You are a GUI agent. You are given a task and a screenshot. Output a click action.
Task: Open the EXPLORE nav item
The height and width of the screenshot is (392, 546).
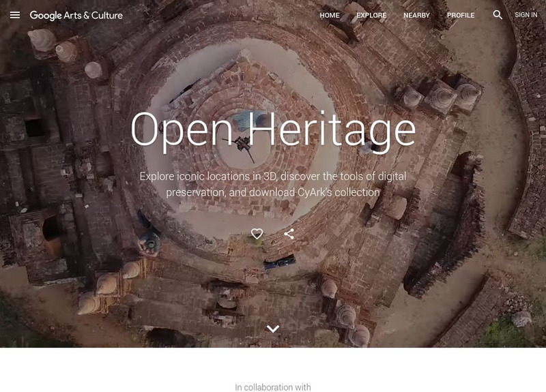tap(371, 15)
